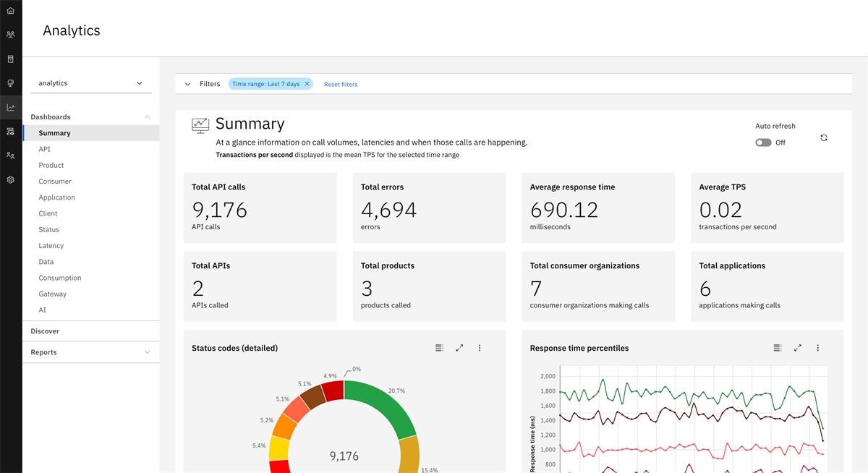Open the Discover section
The width and height of the screenshot is (868, 473).
(45, 331)
